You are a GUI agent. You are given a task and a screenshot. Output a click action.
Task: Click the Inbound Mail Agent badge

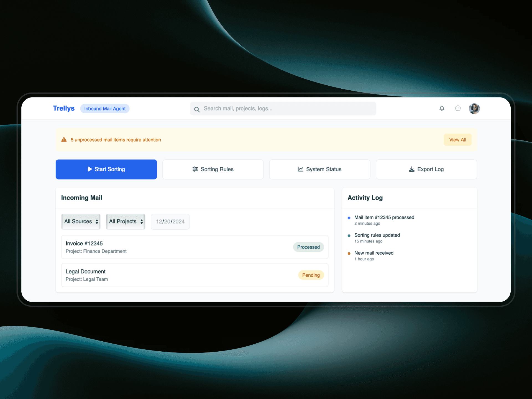[105, 109]
